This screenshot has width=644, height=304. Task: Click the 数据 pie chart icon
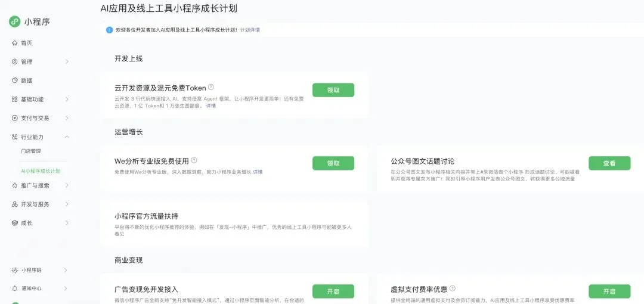(x=15, y=80)
